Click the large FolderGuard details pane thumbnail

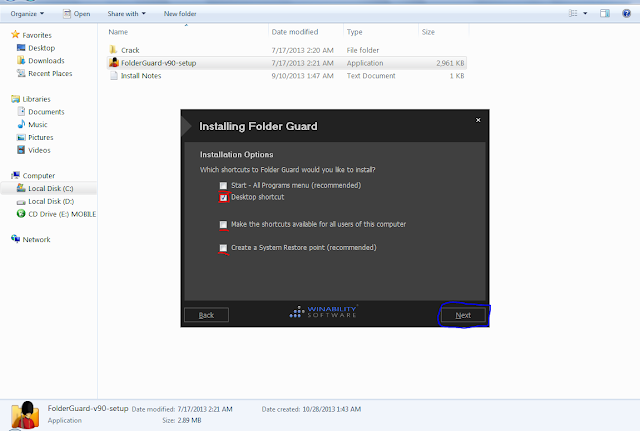25,415
